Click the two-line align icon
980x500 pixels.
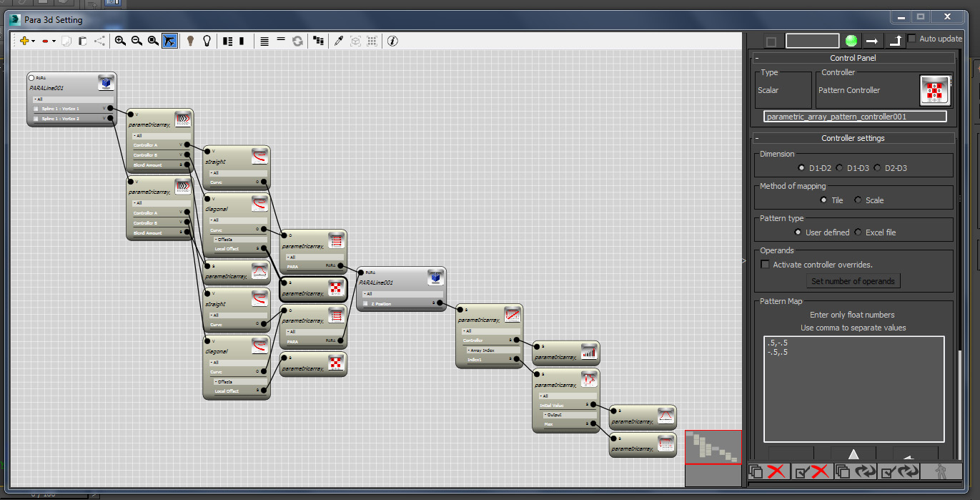281,40
